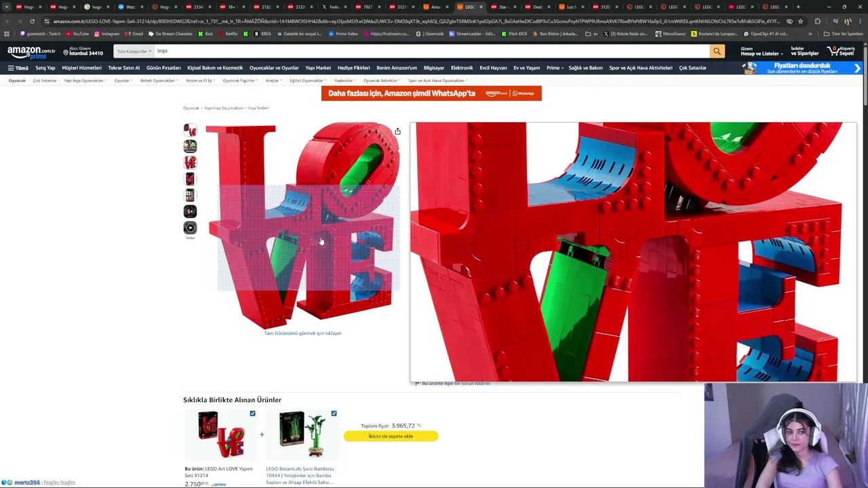The width and height of the screenshot is (868, 488).
Task: Open the Instagram bookmark
Action: click(106, 34)
